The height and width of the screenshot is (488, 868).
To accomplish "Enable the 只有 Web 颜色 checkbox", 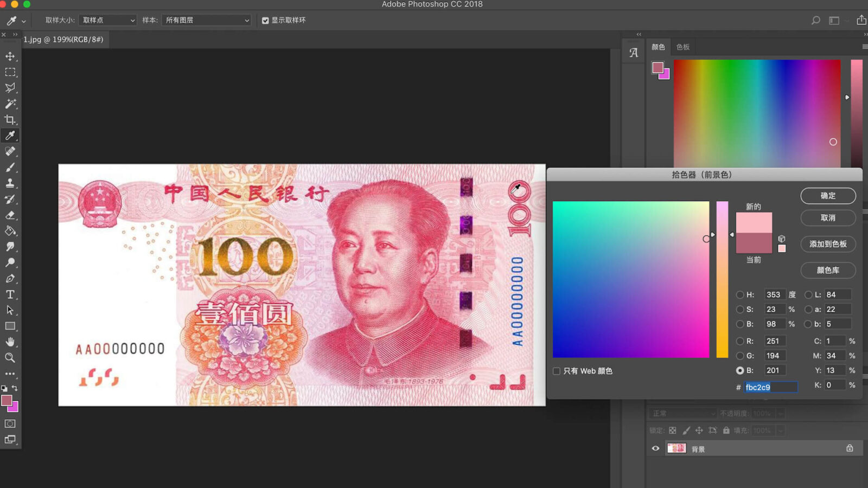I will [557, 371].
